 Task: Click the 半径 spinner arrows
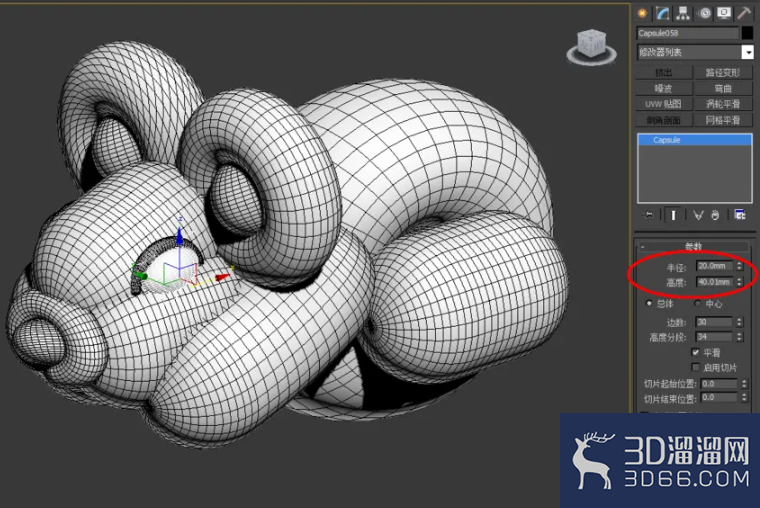(739, 266)
